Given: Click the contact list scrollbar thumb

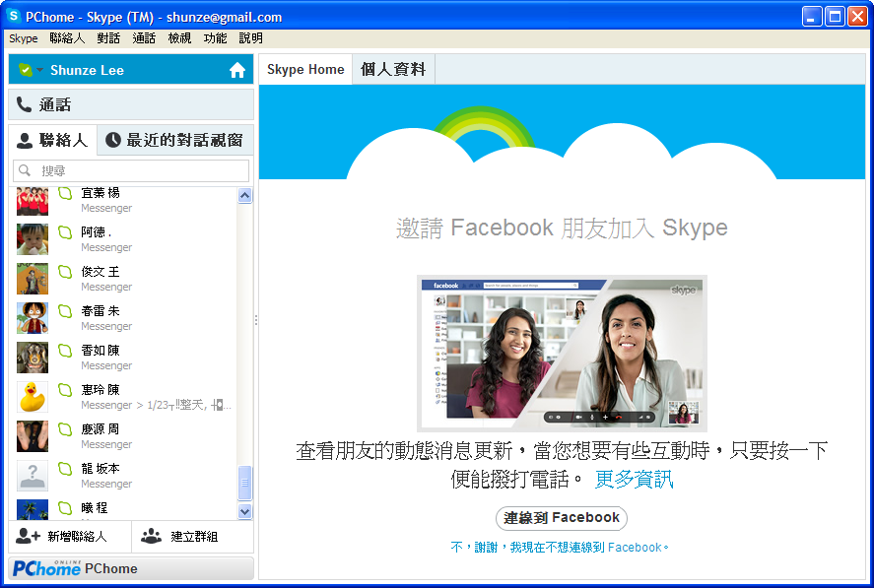Looking at the screenshot, I should [244, 483].
